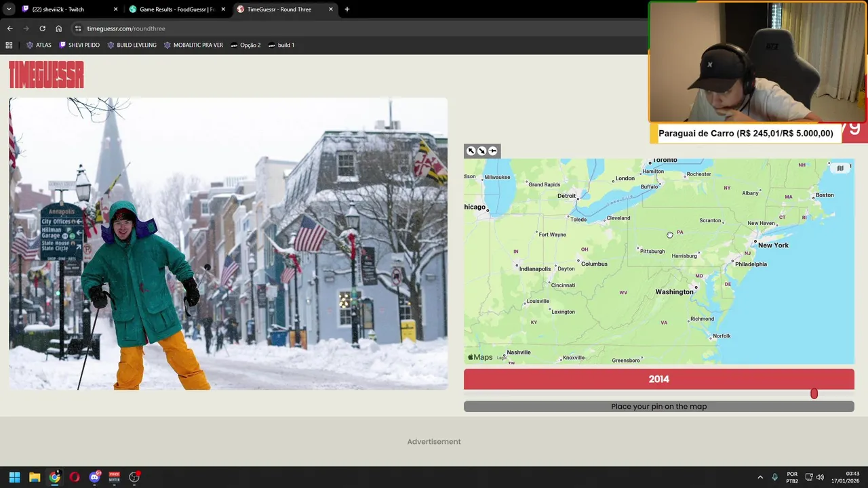868x488 pixels.
Task: Click the 2014 year display bar
Action: tap(659, 380)
